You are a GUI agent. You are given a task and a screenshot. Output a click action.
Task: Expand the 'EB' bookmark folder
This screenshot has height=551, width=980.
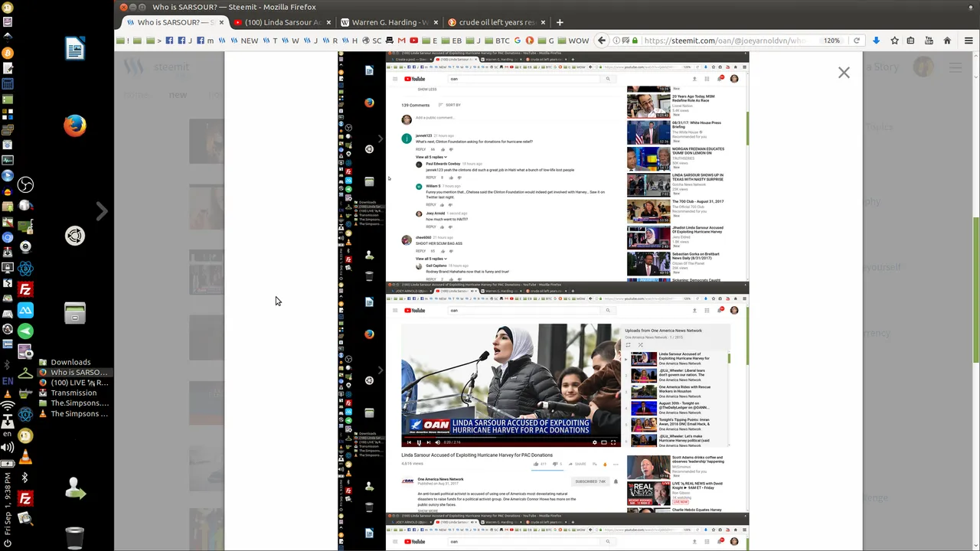click(452, 41)
